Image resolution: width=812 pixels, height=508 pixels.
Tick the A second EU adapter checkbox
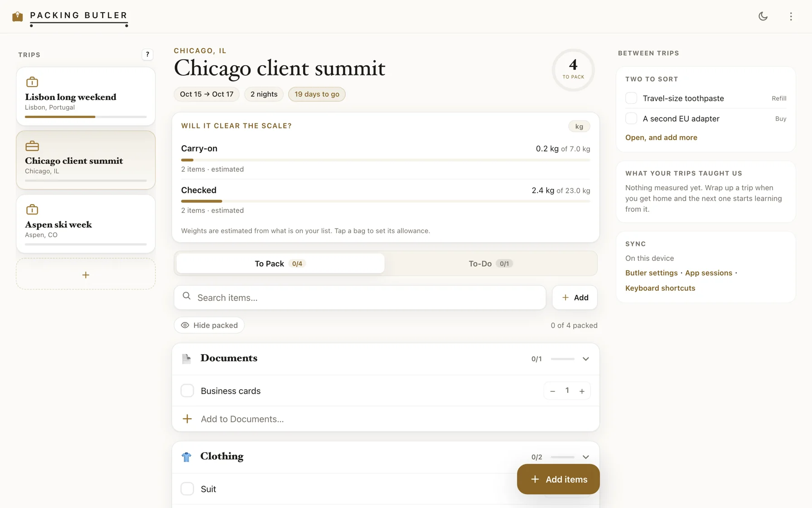631,118
